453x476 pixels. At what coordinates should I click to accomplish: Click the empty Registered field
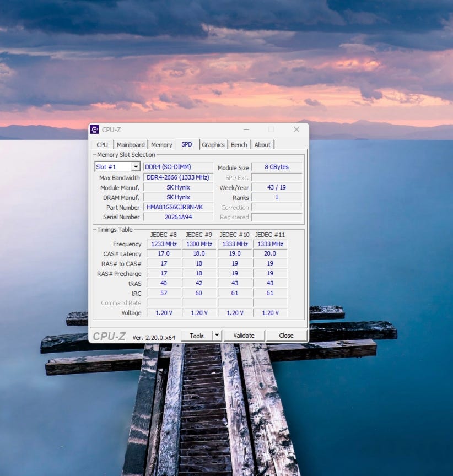pyautogui.click(x=277, y=217)
